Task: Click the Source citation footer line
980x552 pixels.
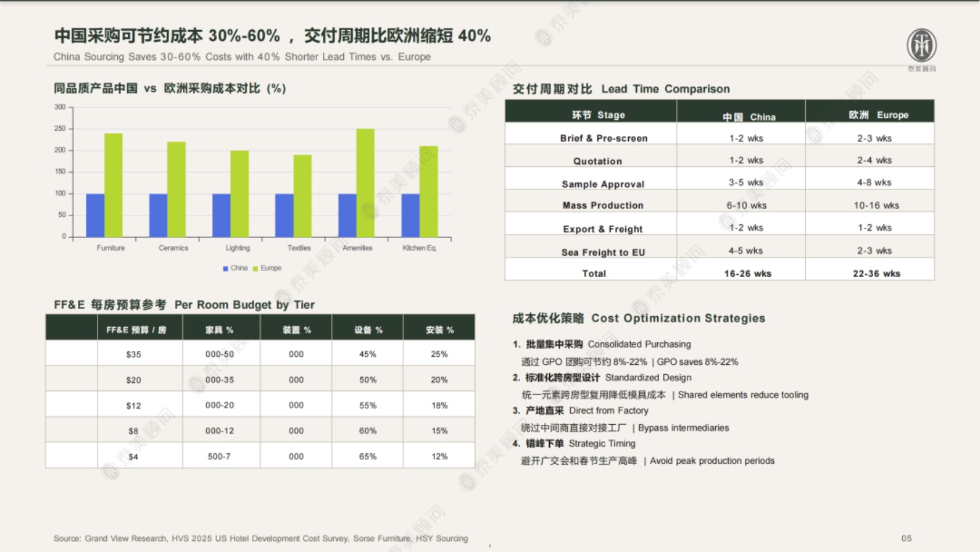Action: (261, 539)
